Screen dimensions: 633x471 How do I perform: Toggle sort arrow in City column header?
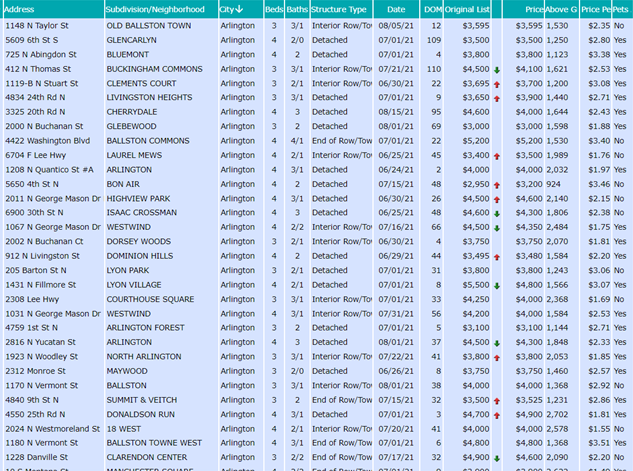pyautogui.click(x=240, y=9)
